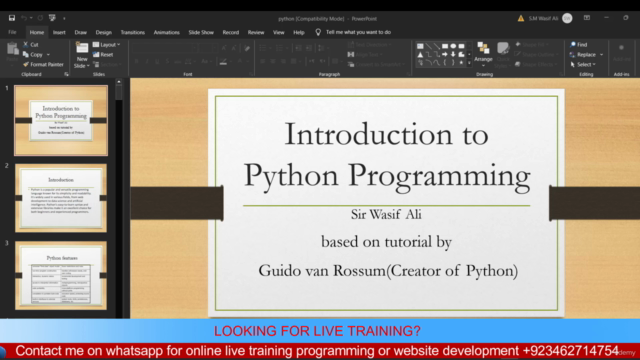
Task: Click the Font color button
Action: [240, 61]
